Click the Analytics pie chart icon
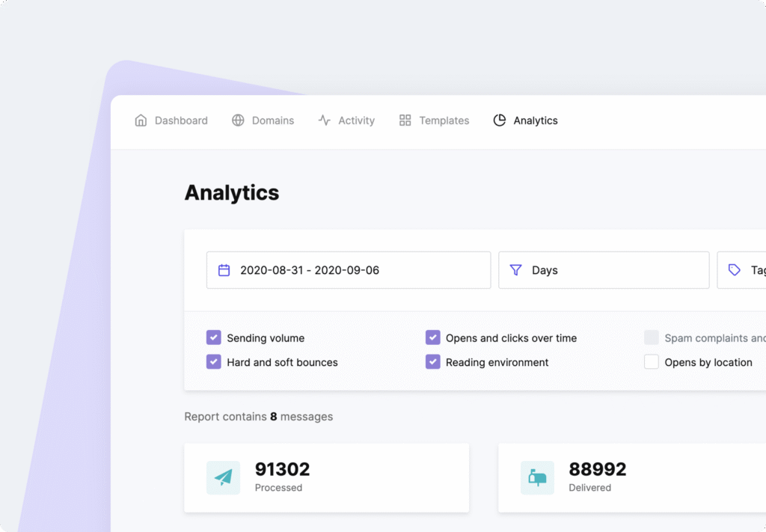Image resolution: width=766 pixels, height=532 pixels. pos(499,120)
